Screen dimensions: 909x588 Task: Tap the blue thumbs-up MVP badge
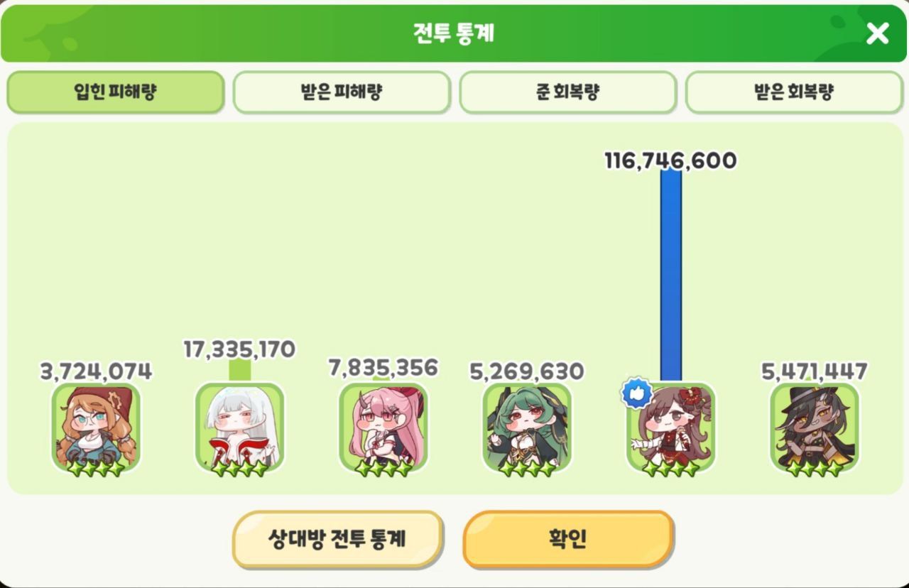[637, 393]
